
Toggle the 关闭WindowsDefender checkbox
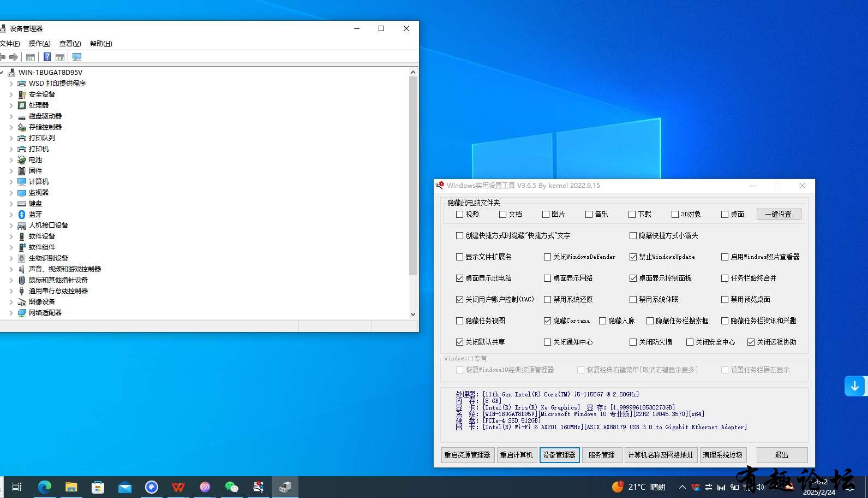point(547,257)
